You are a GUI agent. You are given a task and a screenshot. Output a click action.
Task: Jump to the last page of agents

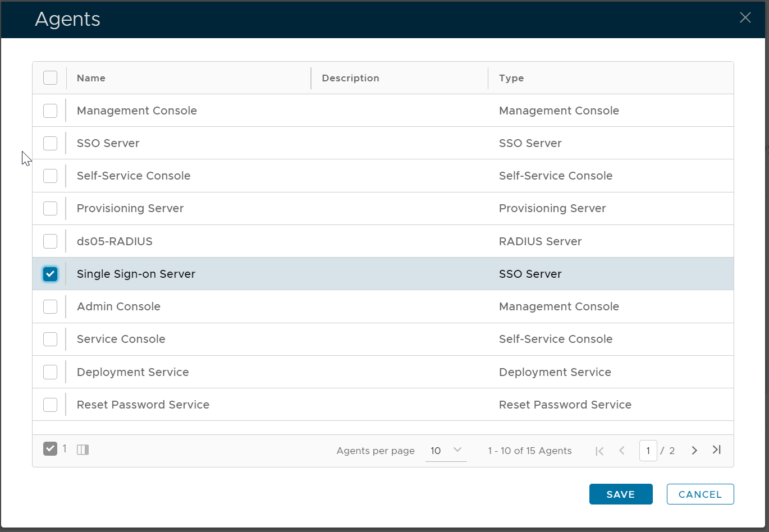pyautogui.click(x=716, y=450)
